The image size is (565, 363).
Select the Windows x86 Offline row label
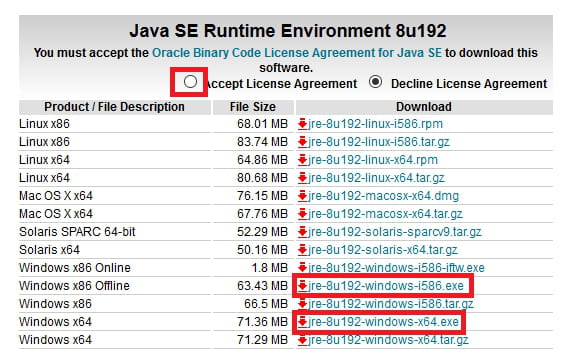point(74,286)
